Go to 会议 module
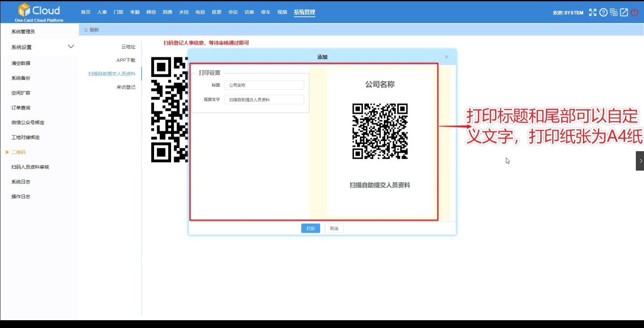644x328 pixels. (233, 12)
